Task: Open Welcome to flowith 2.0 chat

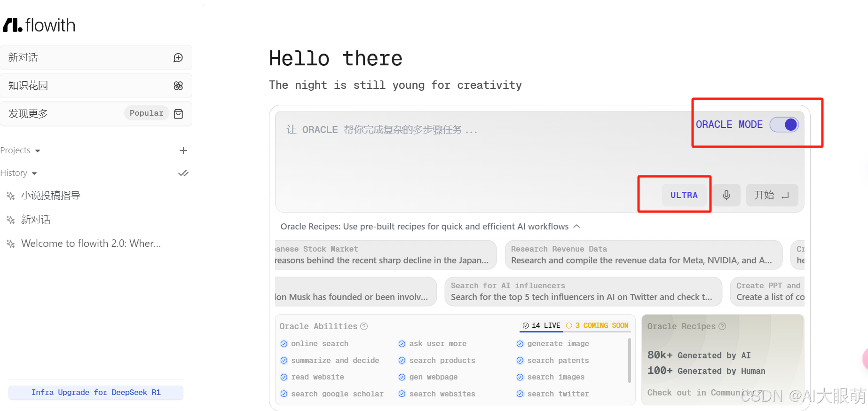Action: 91,244
